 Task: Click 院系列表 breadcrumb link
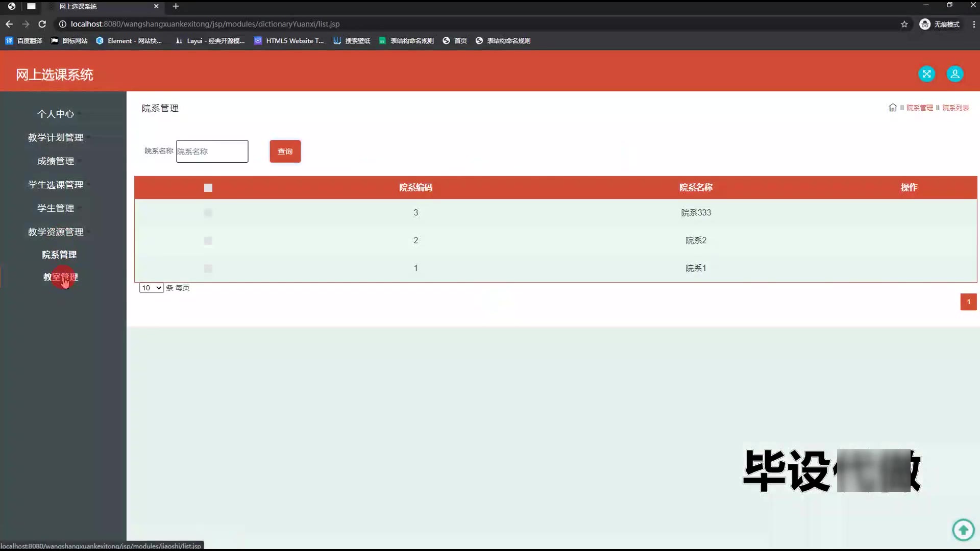(x=955, y=108)
